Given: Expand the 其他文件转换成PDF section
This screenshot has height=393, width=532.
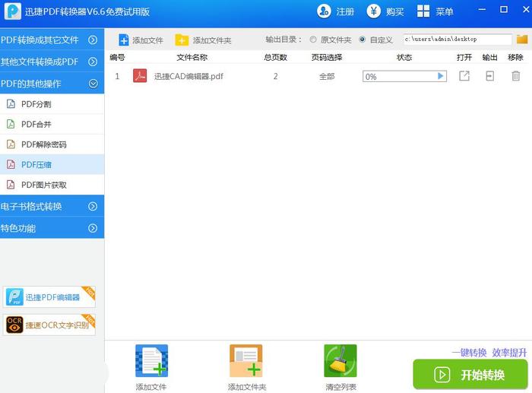Looking at the screenshot, I should [x=52, y=62].
